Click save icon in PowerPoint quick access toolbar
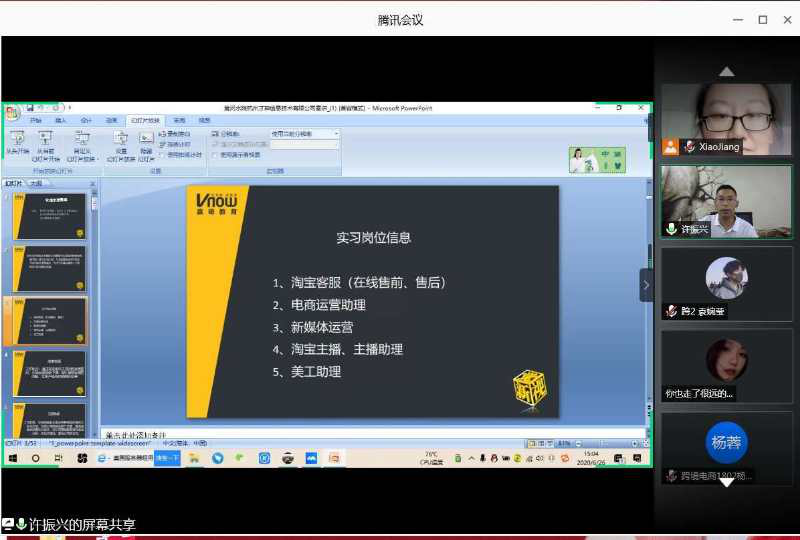This screenshot has height=540, width=800. (x=31, y=108)
